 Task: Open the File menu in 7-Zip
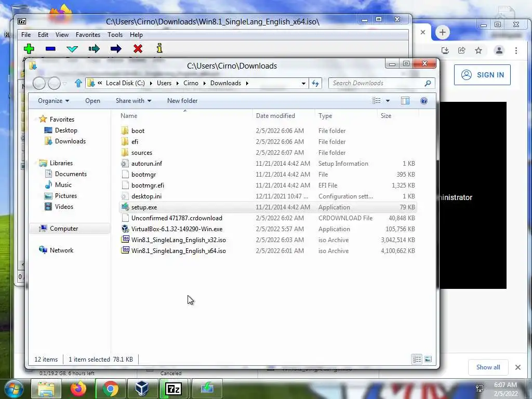[26, 35]
